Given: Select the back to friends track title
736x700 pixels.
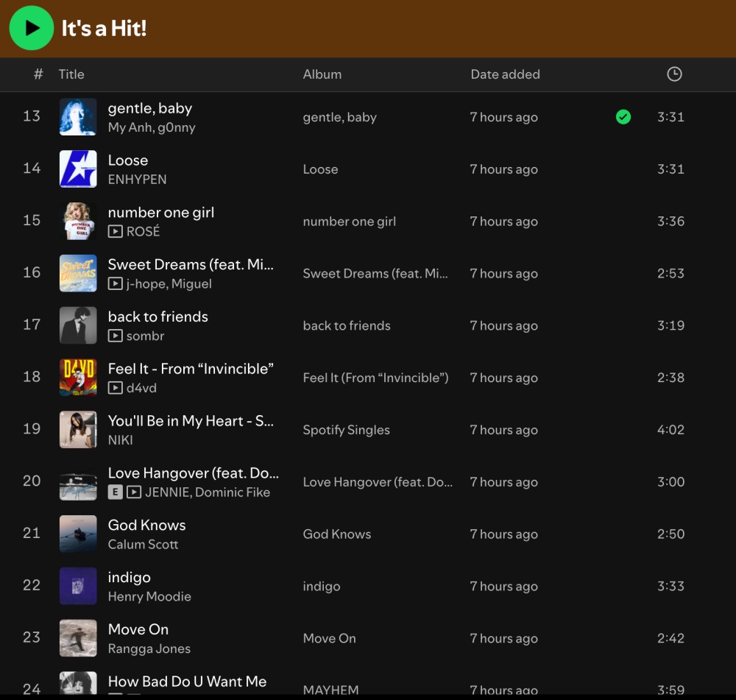Looking at the screenshot, I should pos(158,317).
